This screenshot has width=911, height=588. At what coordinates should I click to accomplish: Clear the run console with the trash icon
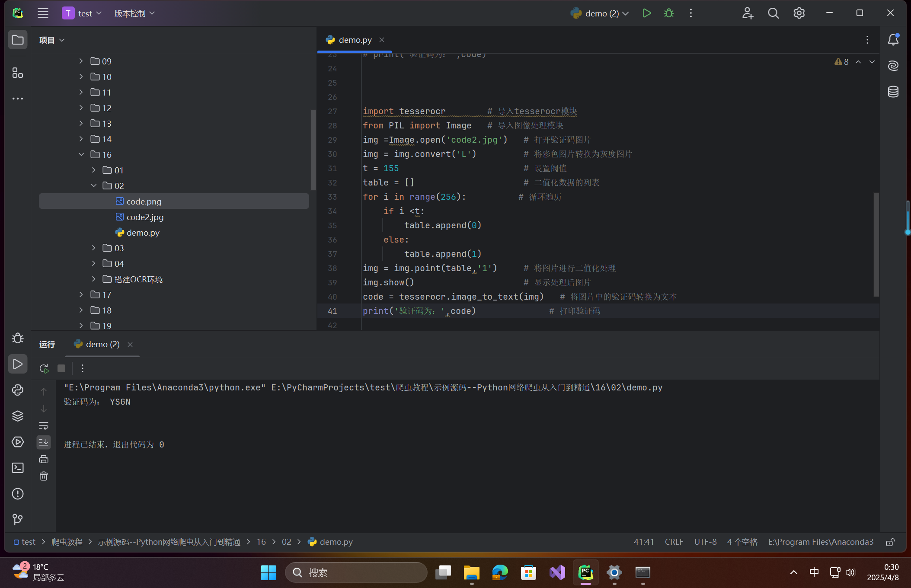44,476
